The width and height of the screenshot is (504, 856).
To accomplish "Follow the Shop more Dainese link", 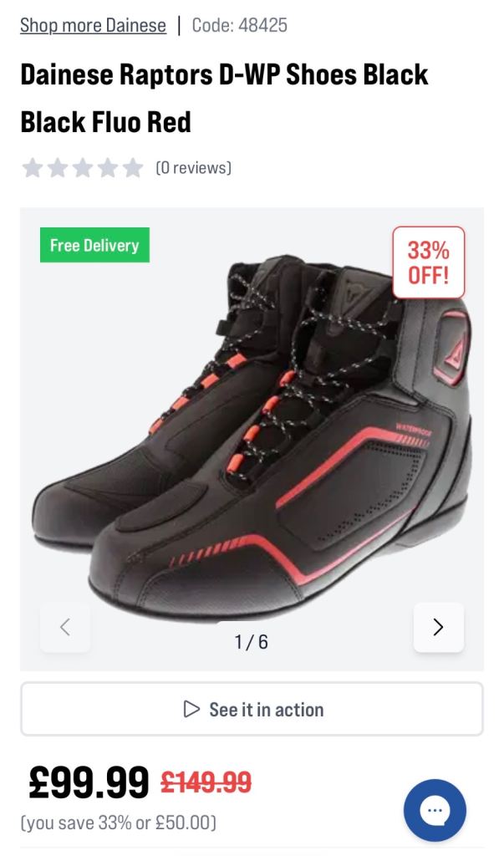I will click(x=94, y=26).
